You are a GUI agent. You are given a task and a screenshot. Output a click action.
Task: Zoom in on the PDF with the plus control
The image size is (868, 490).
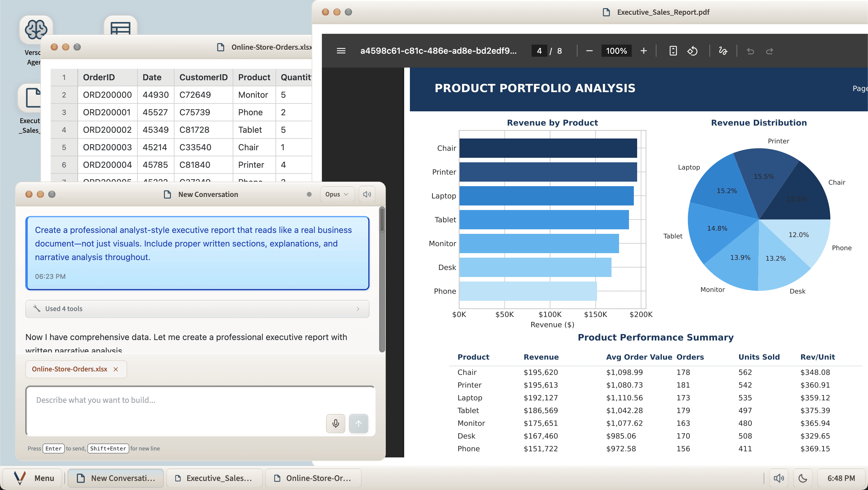pos(643,51)
